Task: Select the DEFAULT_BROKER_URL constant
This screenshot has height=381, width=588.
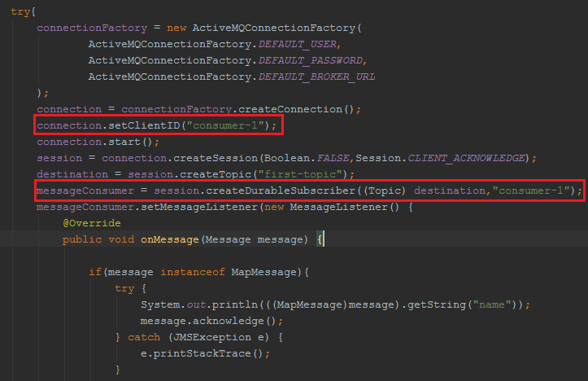Action: (317, 77)
